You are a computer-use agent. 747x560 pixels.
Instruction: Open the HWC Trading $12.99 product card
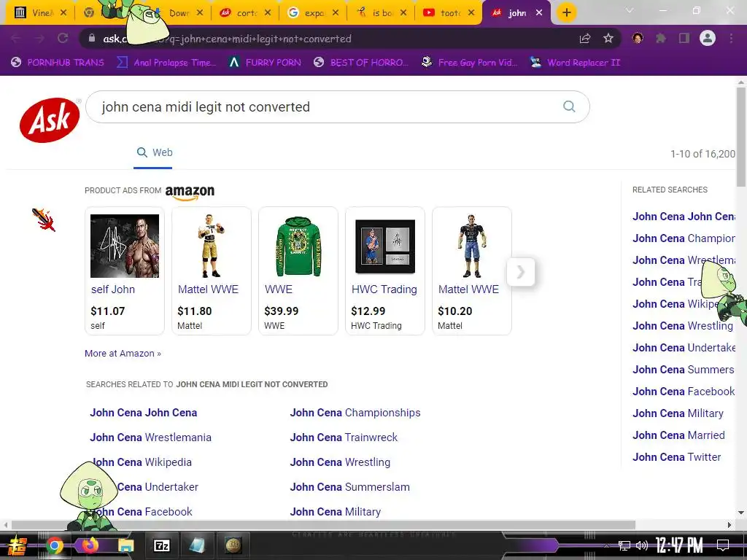[385, 271]
